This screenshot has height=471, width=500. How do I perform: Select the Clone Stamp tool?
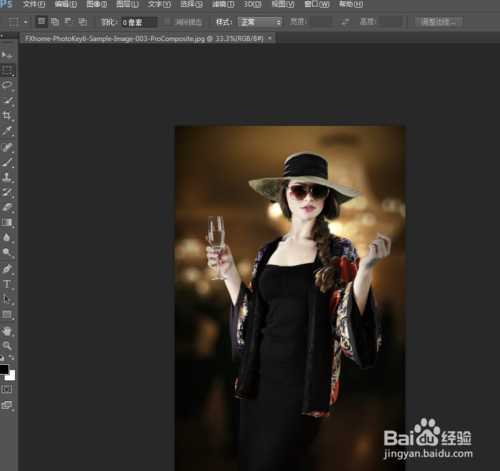coord(7,177)
